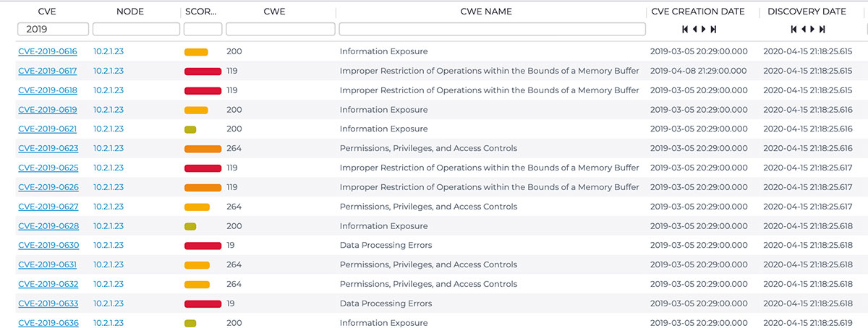
Task: Open the CVE-2019-0630 link
Action: (x=48, y=246)
